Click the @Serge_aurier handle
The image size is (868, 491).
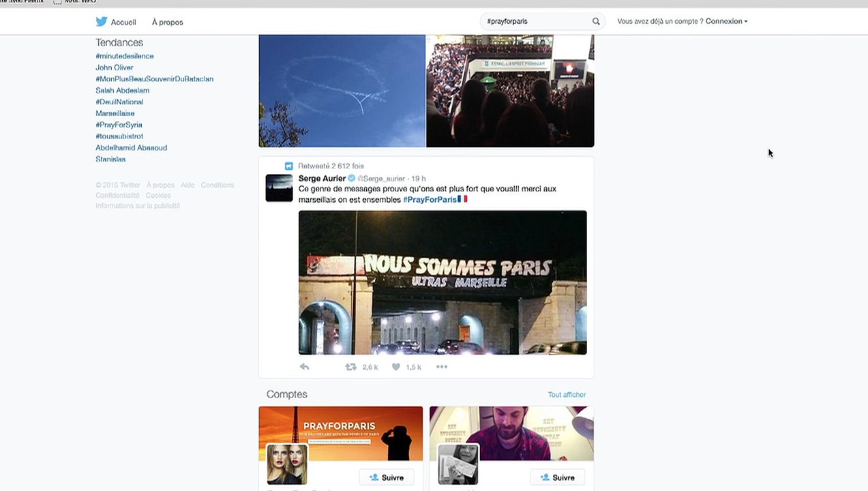(x=382, y=179)
